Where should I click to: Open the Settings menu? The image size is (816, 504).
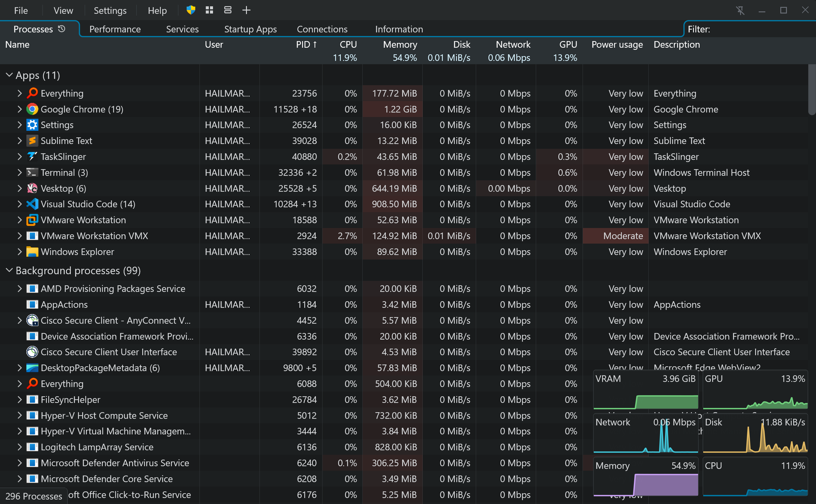tap(110, 11)
